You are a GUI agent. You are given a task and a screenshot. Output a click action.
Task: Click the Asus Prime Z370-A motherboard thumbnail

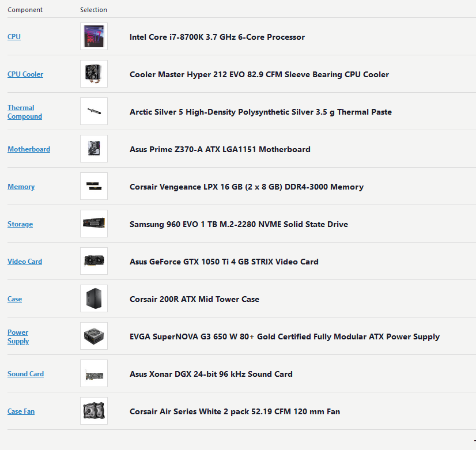point(94,149)
